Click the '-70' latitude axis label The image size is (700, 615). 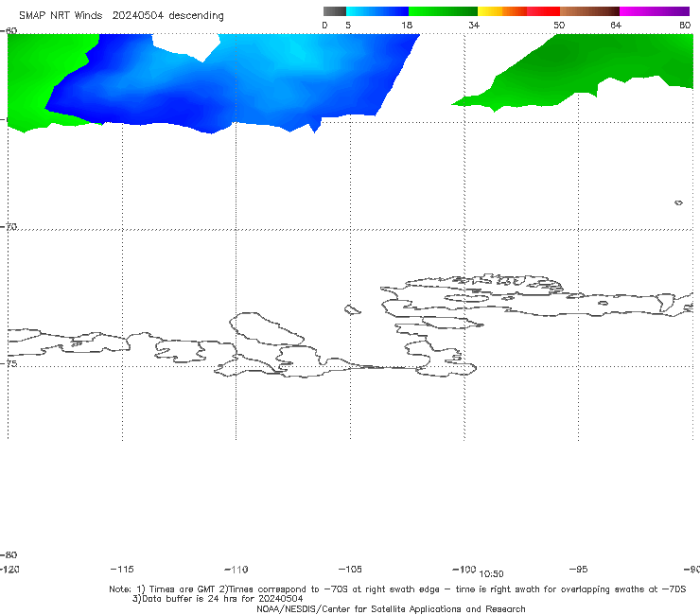9,227
